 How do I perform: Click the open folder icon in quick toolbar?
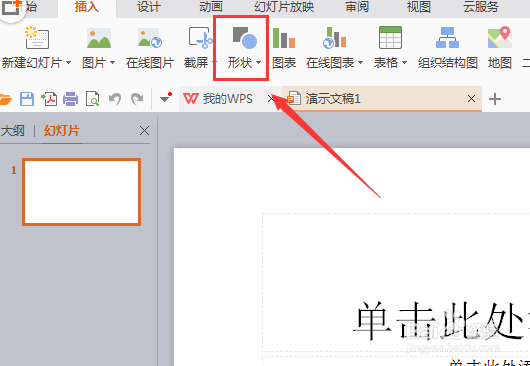click(5, 99)
